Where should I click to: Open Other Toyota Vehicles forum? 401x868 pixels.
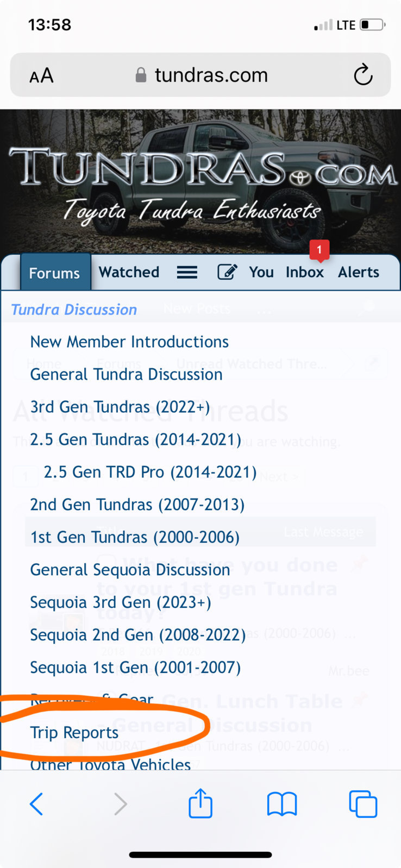tap(110, 764)
